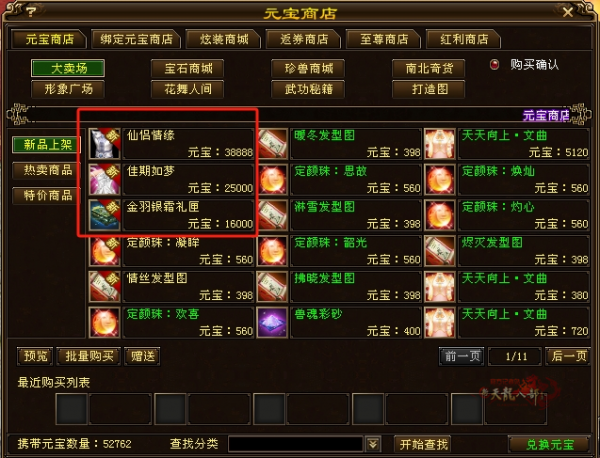This screenshot has height=458, width=600.
Task: Click the 定颜珠：思故 orb icon
Action: coord(272,179)
